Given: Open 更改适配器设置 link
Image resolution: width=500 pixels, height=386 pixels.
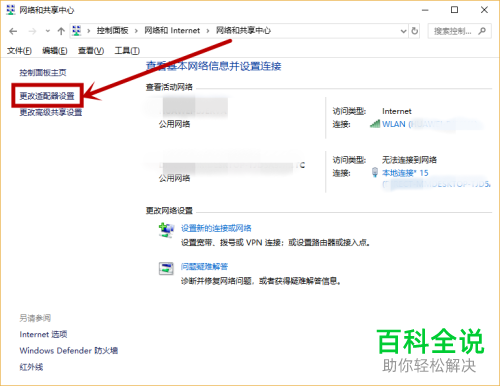Looking at the screenshot, I should pyautogui.click(x=47, y=96).
